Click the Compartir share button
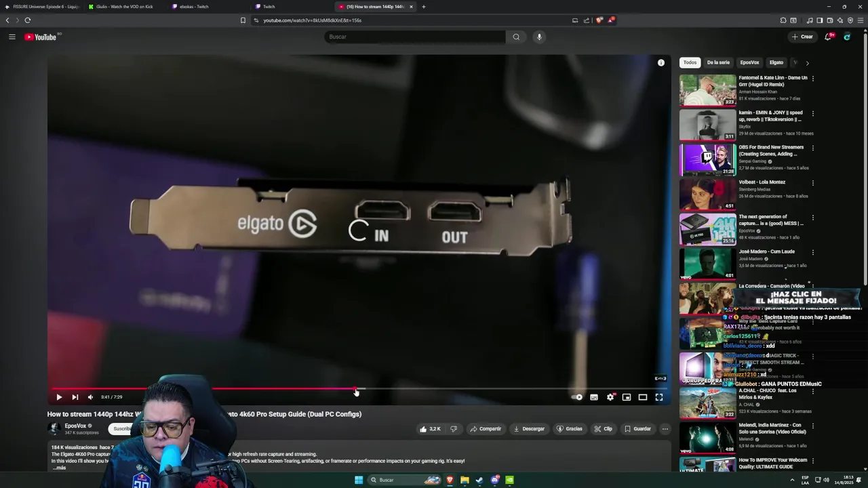This screenshot has width=868, height=488. click(x=486, y=428)
